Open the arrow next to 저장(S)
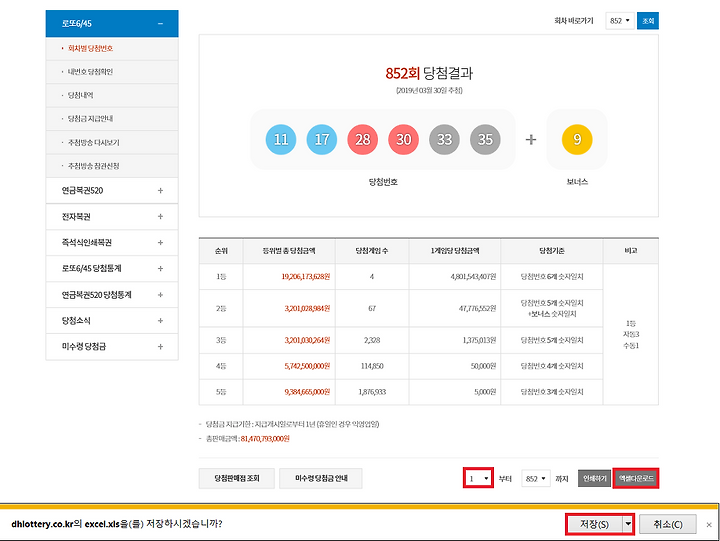The image size is (720, 541). pyautogui.click(x=628, y=524)
